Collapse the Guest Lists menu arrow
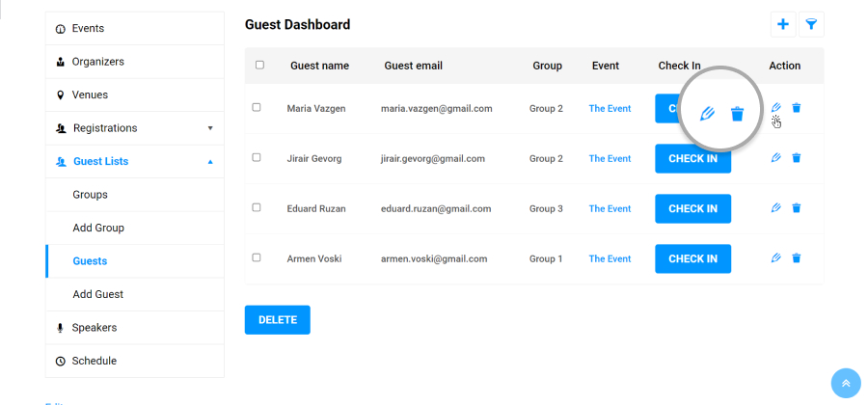Viewport: 868px width, 405px height. pos(210,162)
